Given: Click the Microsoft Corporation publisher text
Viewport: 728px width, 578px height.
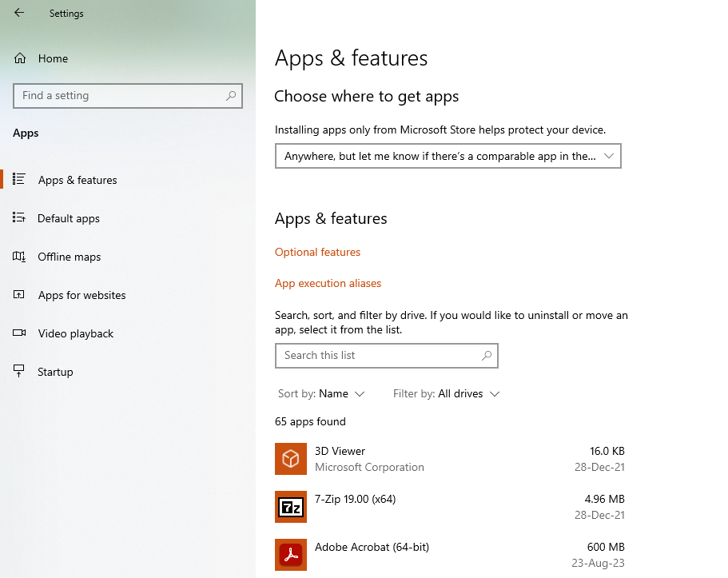Looking at the screenshot, I should click(369, 467).
